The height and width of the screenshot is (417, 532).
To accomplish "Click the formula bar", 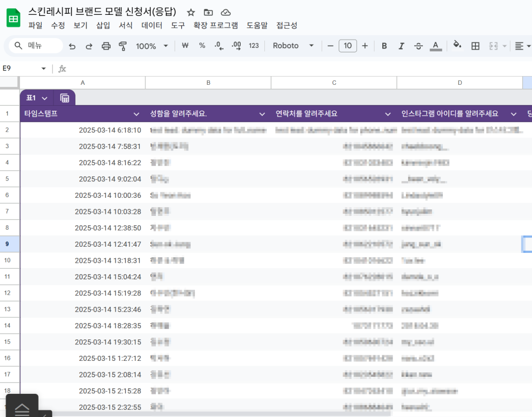I will (x=298, y=68).
